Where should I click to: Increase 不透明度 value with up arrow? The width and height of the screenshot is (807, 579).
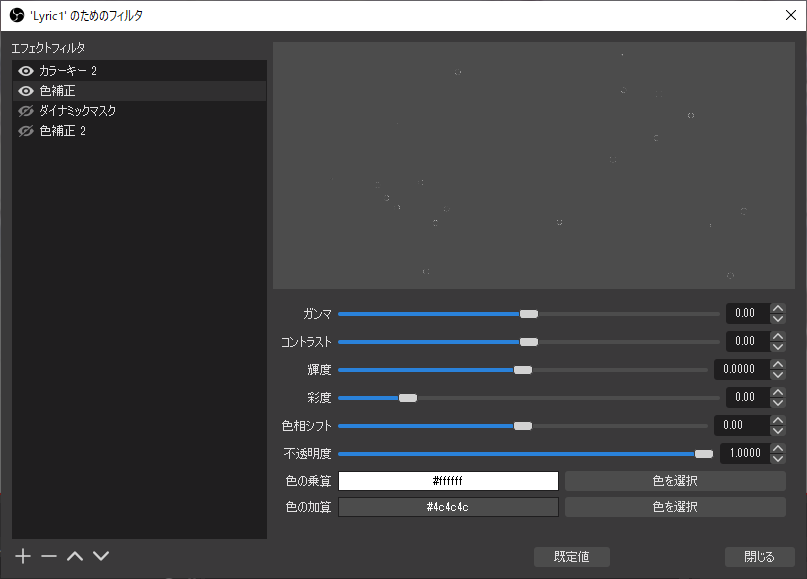pos(778,448)
